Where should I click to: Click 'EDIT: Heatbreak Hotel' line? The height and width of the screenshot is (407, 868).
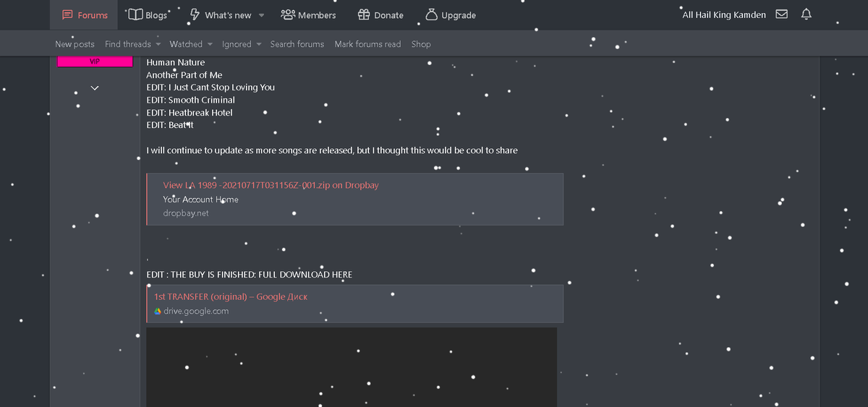190,113
